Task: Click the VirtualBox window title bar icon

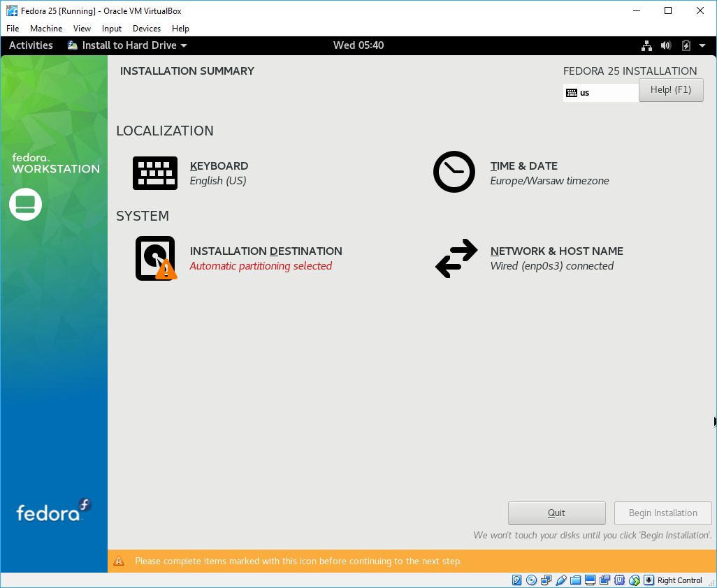Action: (12, 10)
